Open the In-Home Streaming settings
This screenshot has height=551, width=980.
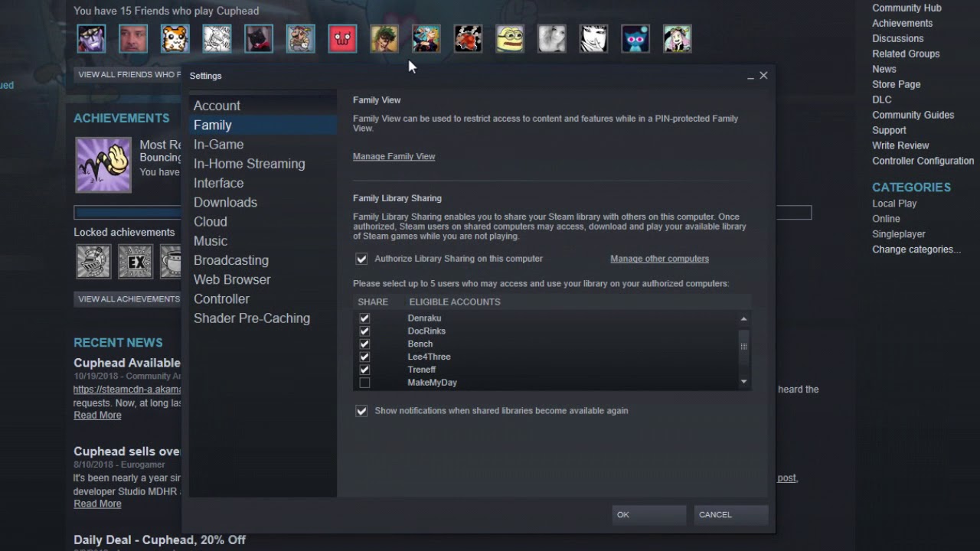pos(263,164)
